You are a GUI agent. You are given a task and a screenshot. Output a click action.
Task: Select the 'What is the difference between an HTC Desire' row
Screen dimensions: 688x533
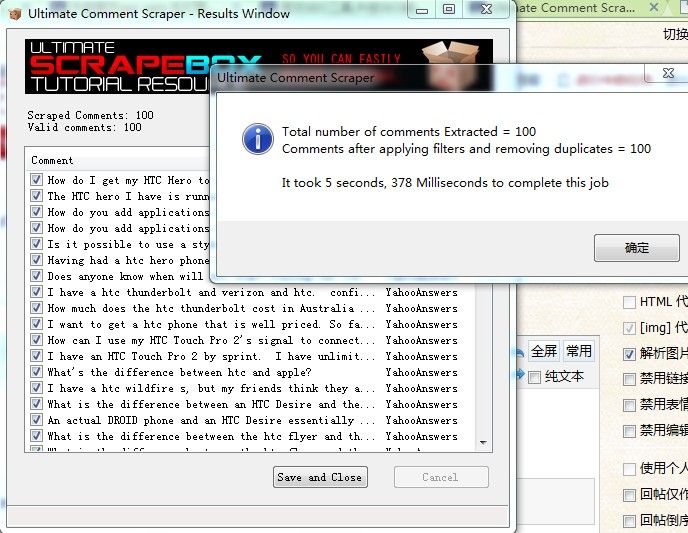252,404
